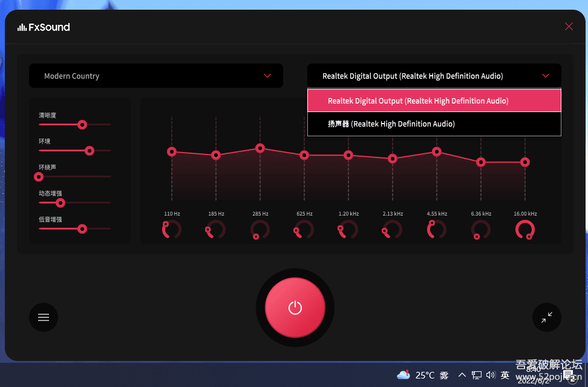Click the output device chevron arrow

tap(546, 76)
